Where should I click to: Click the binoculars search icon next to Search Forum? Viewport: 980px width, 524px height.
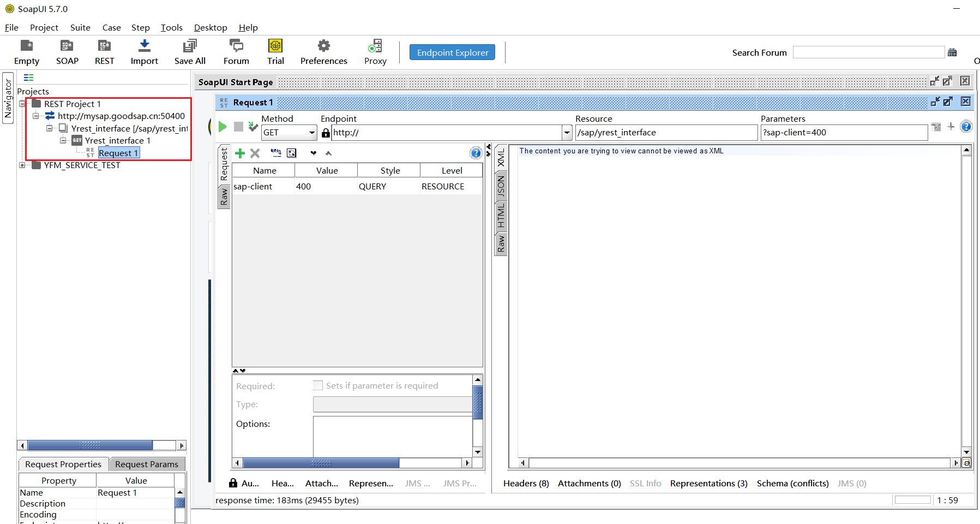952,52
